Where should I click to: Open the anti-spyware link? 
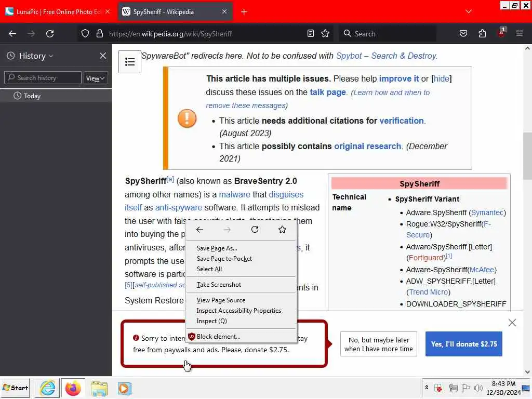click(179, 208)
